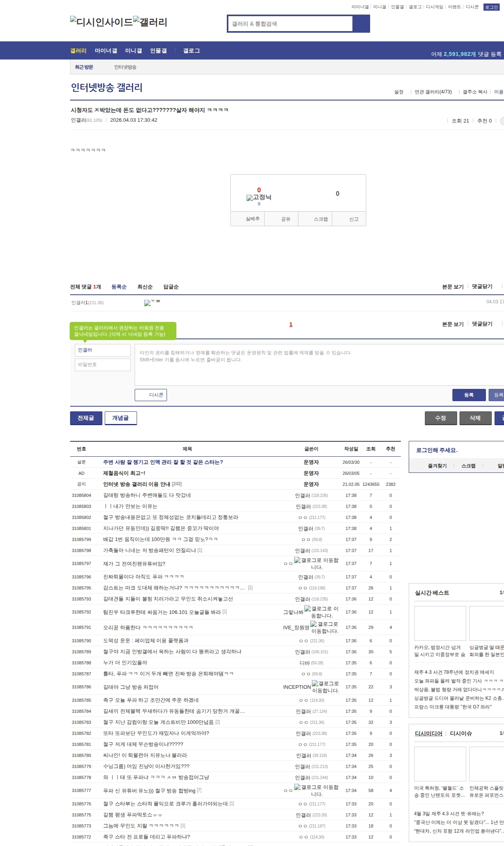Click the gallog icon next to INCEPTION

[315, 683]
